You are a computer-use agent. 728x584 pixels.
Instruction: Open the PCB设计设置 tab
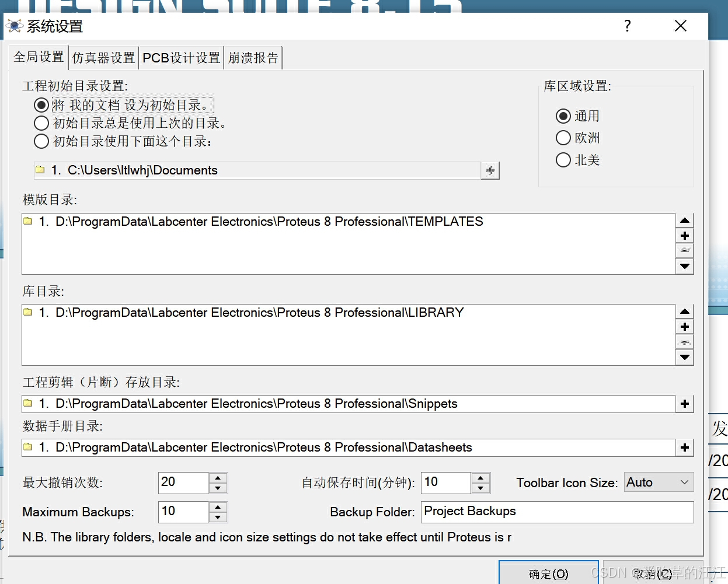(181, 58)
